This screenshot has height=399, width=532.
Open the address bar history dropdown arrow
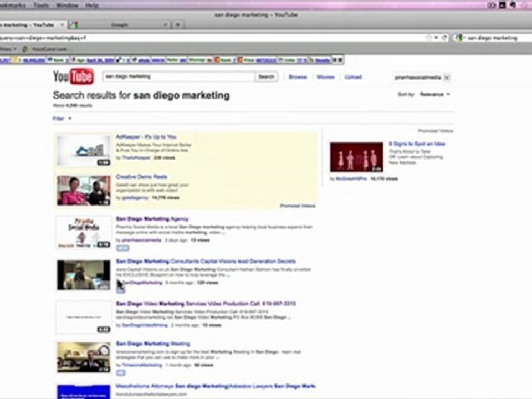(436, 38)
